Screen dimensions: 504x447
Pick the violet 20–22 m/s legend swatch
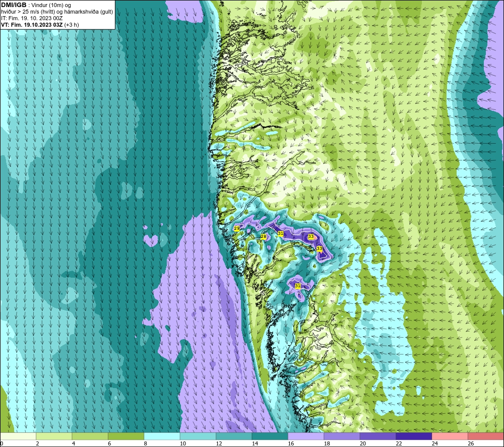pos(378,436)
